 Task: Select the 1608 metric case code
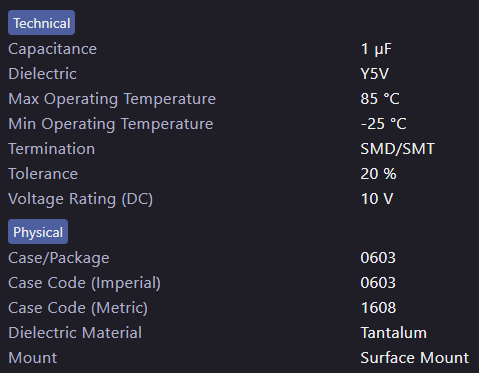(378, 308)
